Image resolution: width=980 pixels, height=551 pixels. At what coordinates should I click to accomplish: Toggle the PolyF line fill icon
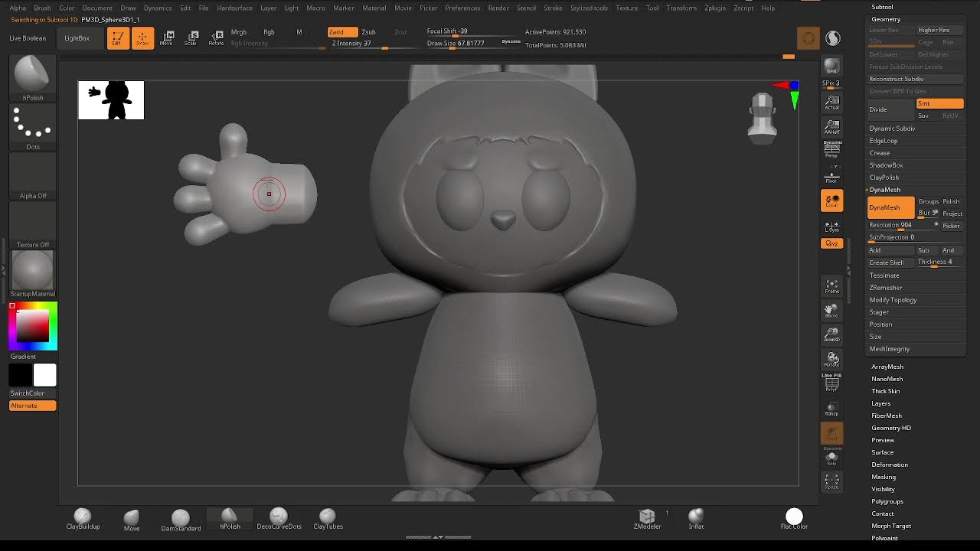click(831, 383)
